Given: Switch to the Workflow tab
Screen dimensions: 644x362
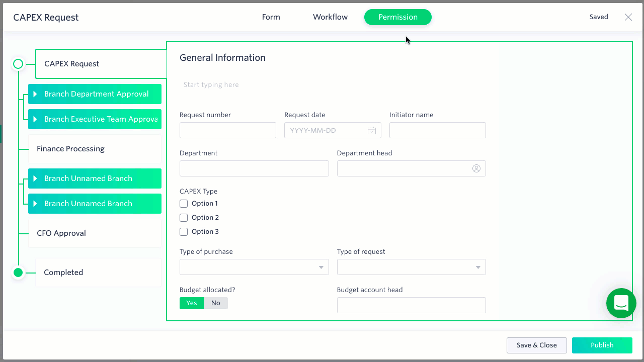Looking at the screenshot, I should tap(330, 17).
